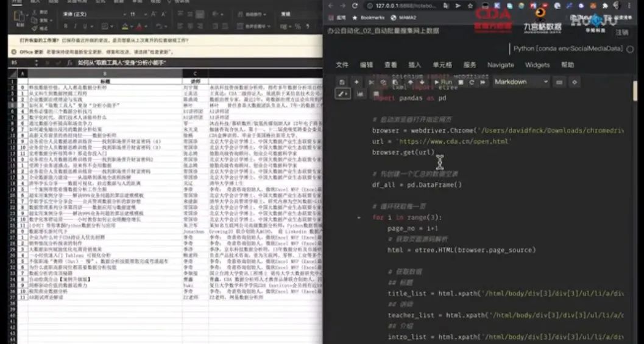Click the bar chart icon in Jupyter toolbar
This screenshot has height=344, width=644.
tap(360, 94)
